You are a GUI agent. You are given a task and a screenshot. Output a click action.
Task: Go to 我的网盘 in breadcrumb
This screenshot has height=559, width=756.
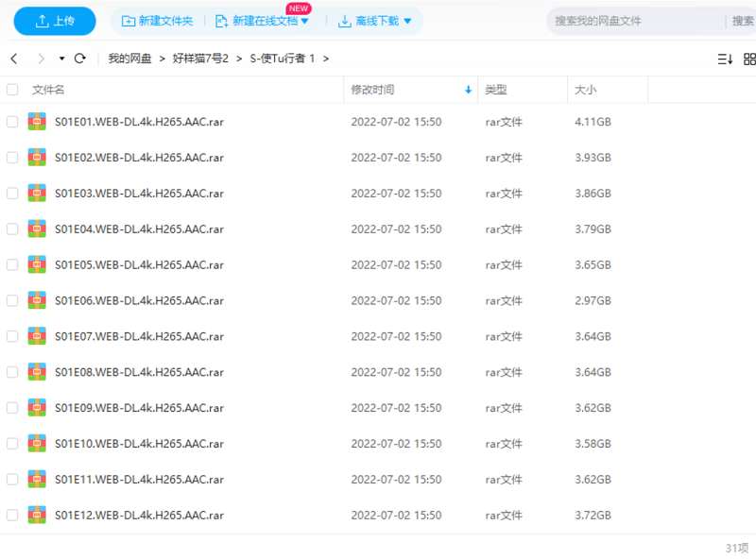coord(129,59)
